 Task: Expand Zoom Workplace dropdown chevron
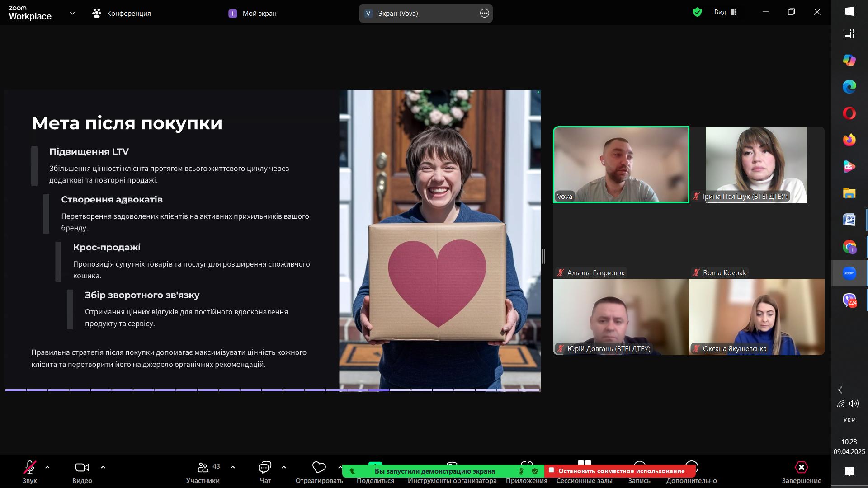(72, 13)
